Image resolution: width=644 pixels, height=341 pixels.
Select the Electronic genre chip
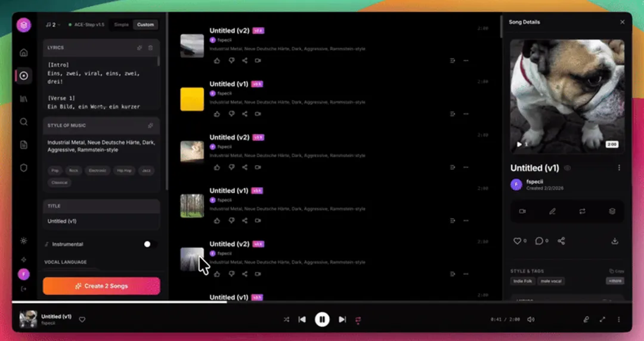click(x=97, y=170)
